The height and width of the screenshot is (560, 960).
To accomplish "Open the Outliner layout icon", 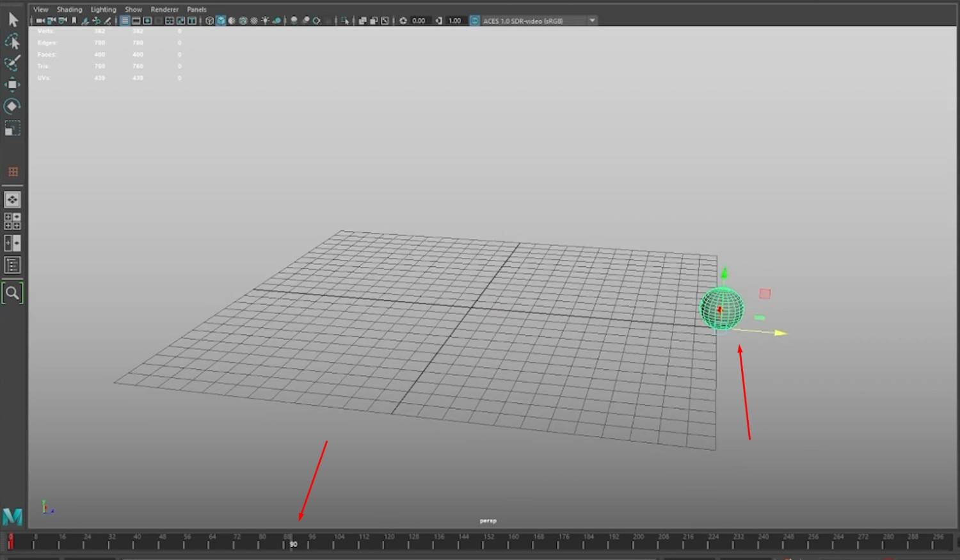I will (x=12, y=265).
